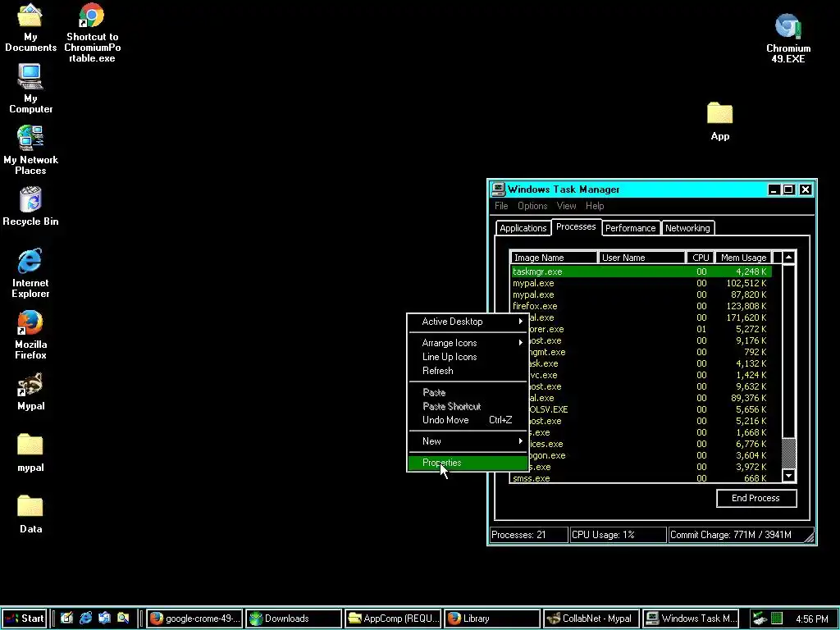Expand the New submenu in context menu
The image size is (840, 630).
tap(468, 441)
